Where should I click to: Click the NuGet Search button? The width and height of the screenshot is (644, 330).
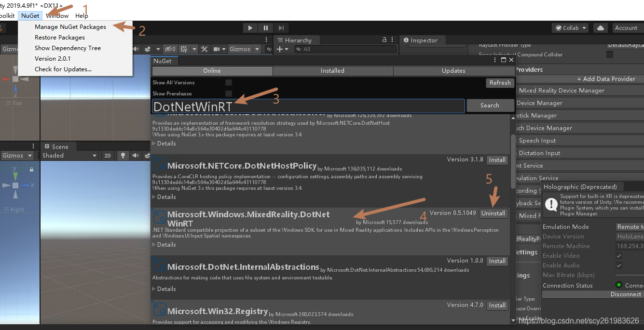pos(490,106)
